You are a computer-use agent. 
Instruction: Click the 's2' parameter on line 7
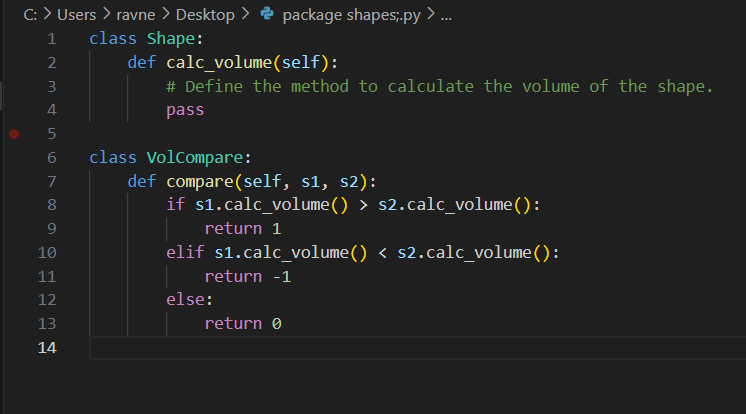click(x=349, y=181)
